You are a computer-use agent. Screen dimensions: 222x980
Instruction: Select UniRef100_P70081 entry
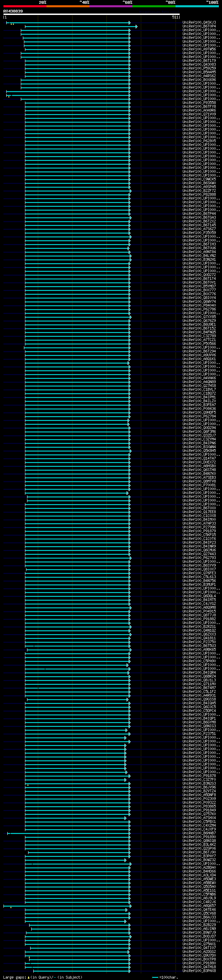(x=199, y=485)
